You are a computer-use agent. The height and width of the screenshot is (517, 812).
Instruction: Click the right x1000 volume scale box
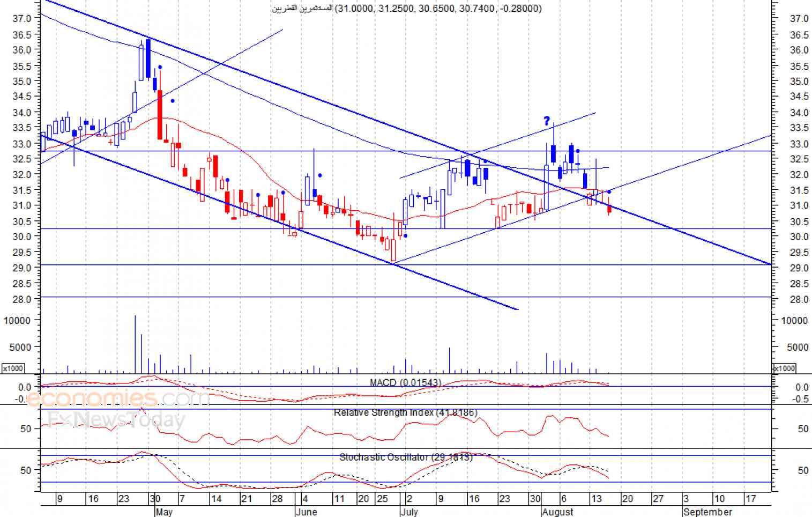click(x=784, y=368)
